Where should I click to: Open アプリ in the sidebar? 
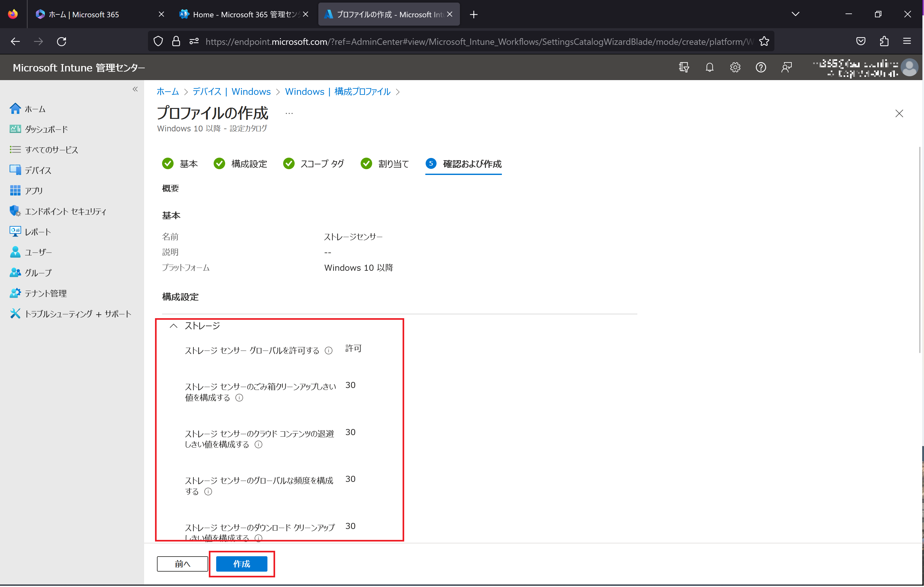(26, 191)
